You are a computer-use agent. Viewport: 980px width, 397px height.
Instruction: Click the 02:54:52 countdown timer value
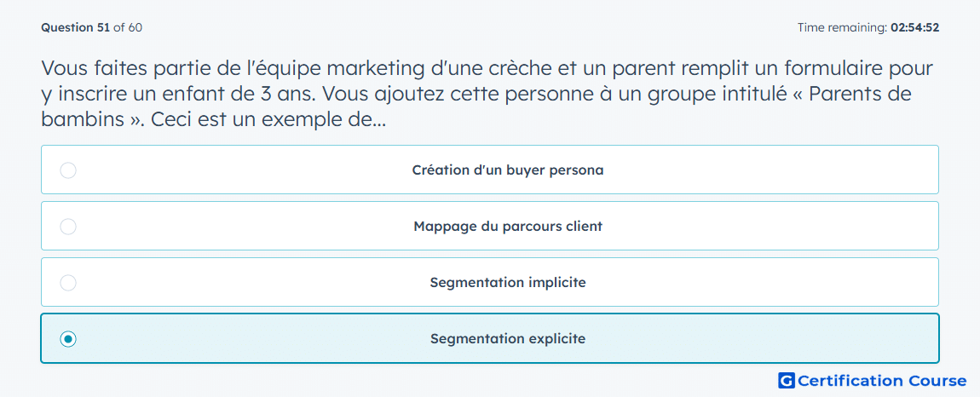click(914, 27)
